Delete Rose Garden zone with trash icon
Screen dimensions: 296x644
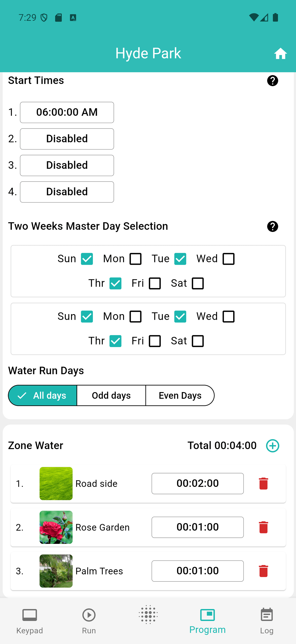(263, 527)
